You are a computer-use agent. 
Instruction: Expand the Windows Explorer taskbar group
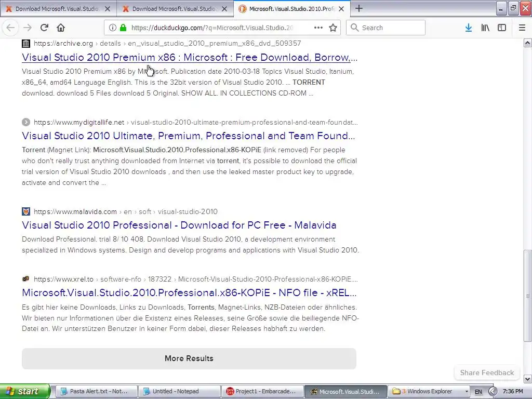point(429,391)
